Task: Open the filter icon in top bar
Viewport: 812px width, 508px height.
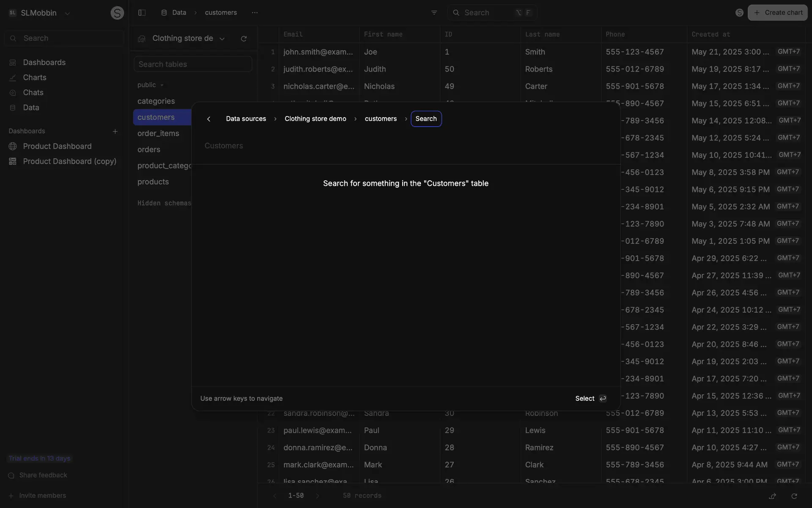Action: [x=434, y=13]
